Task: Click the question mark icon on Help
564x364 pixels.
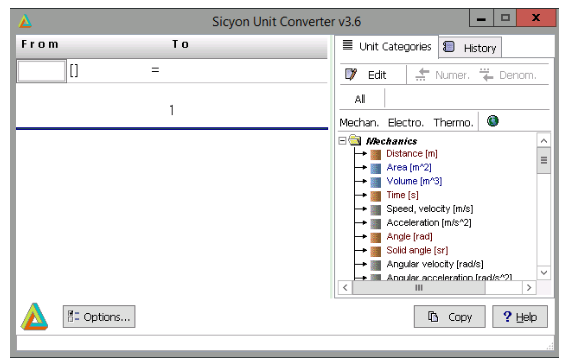Action: click(x=507, y=316)
